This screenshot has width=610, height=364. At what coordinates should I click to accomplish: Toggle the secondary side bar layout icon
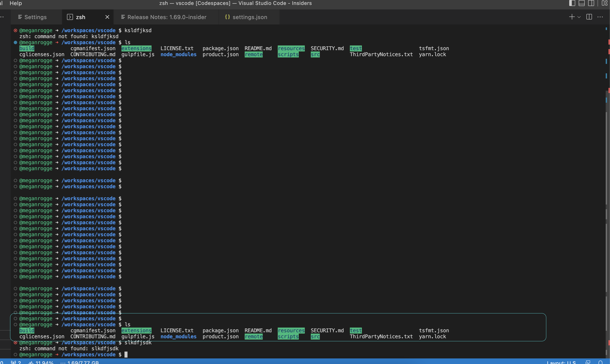591,3
